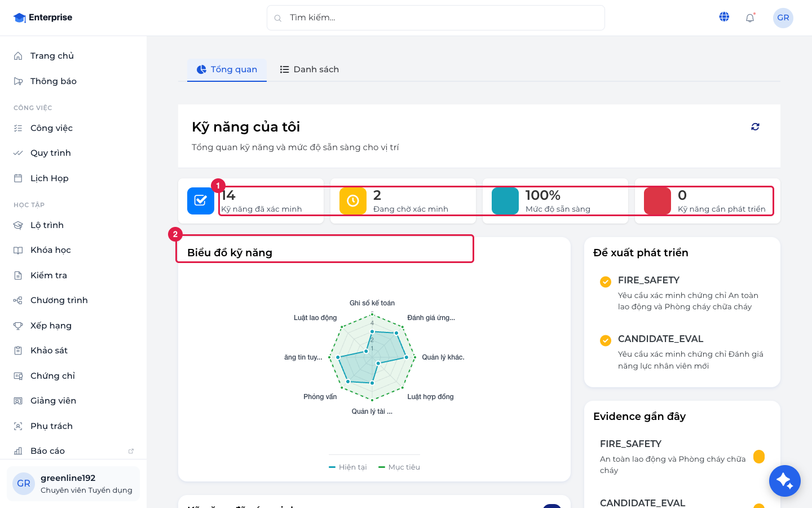
Task: Click the blue verified-skills checkbox icon
Action: [x=201, y=201]
